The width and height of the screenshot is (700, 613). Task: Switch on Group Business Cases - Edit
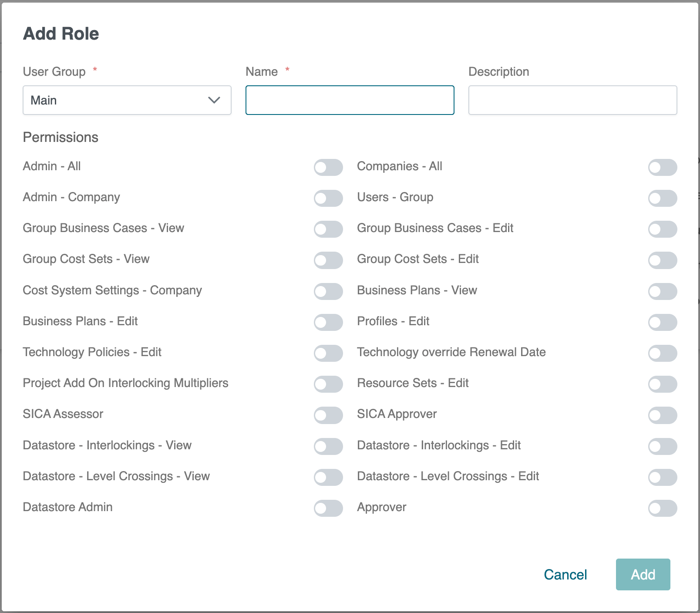pyautogui.click(x=662, y=229)
